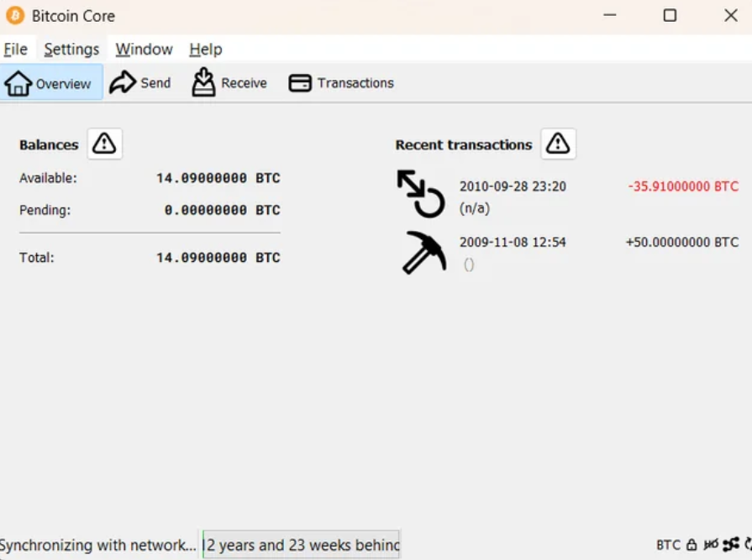Click the Synchronizing with network status text
752x560 pixels.
(97, 545)
